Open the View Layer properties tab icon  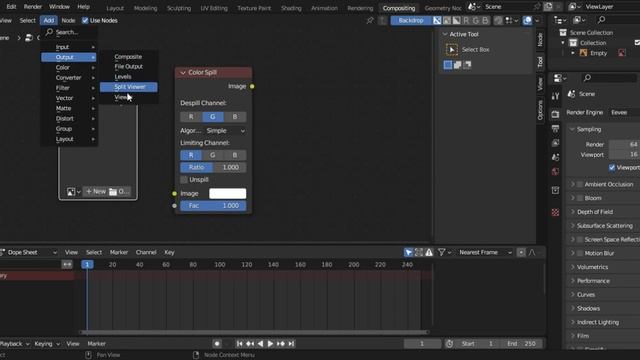[555, 143]
